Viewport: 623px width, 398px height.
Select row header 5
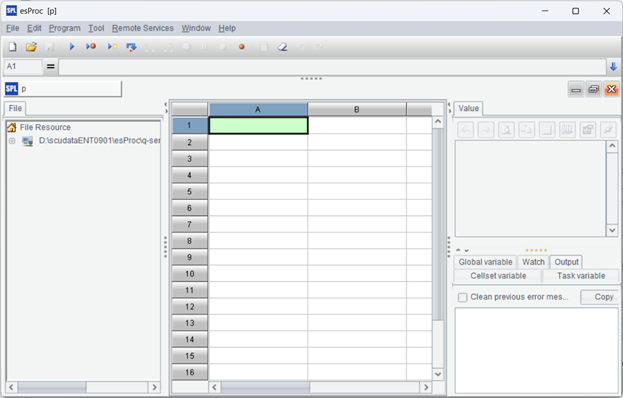click(x=190, y=191)
